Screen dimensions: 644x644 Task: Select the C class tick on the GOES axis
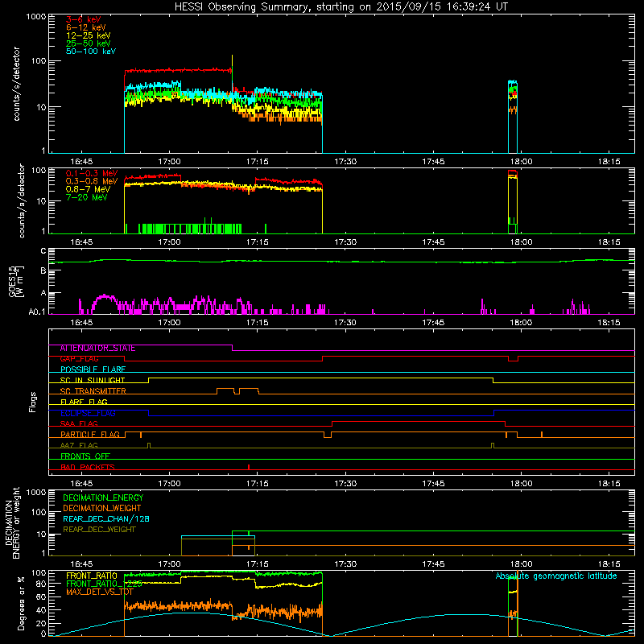coord(43,251)
